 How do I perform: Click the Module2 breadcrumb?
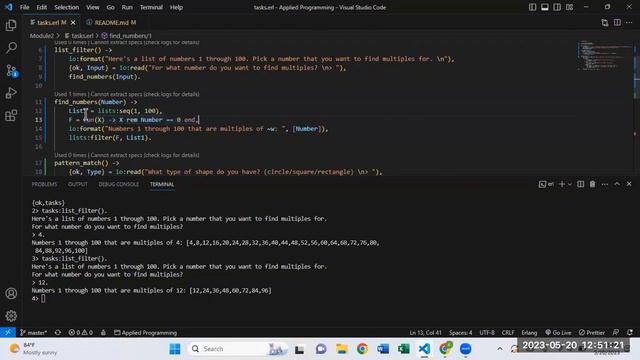[42, 36]
